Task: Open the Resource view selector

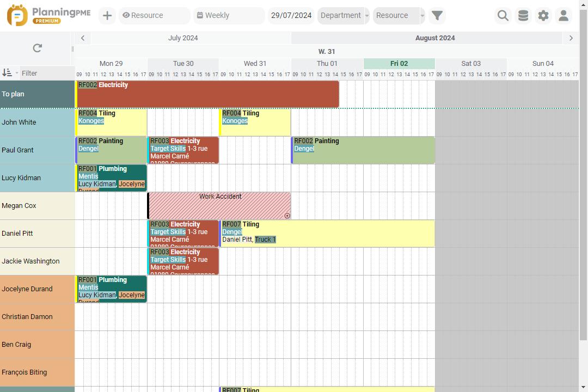Action: point(154,15)
